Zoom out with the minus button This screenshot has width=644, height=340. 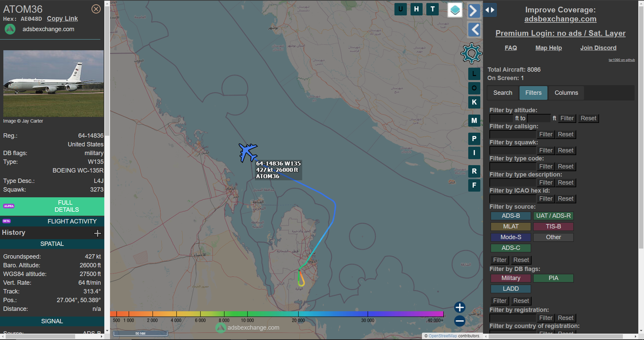(x=460, y=321)
